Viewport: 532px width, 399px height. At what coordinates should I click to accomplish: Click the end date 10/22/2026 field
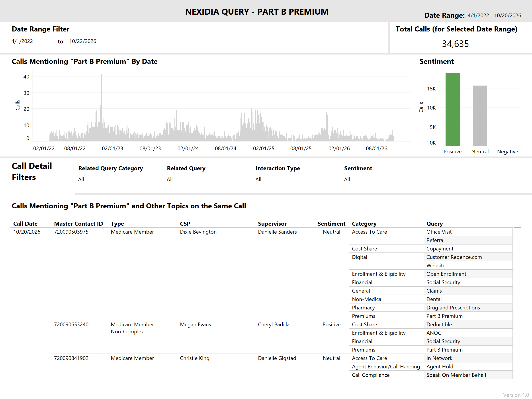[83, 41]
